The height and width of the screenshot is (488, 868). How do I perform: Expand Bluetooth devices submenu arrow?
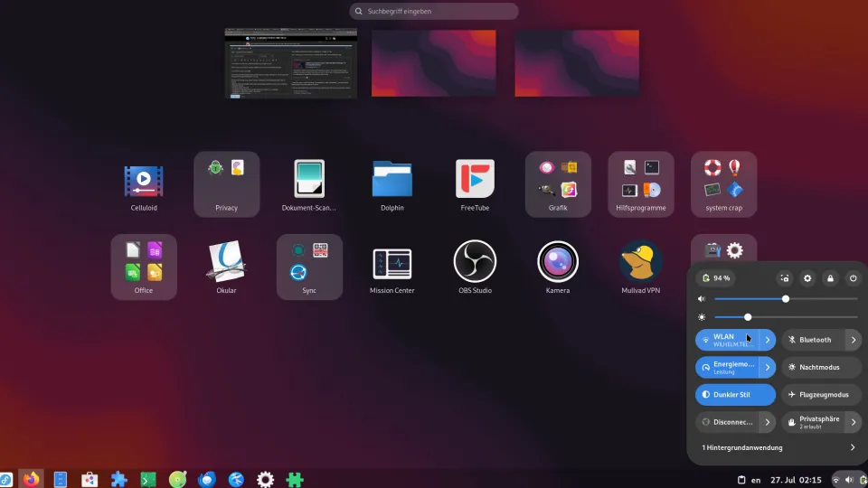coord(853,340)
